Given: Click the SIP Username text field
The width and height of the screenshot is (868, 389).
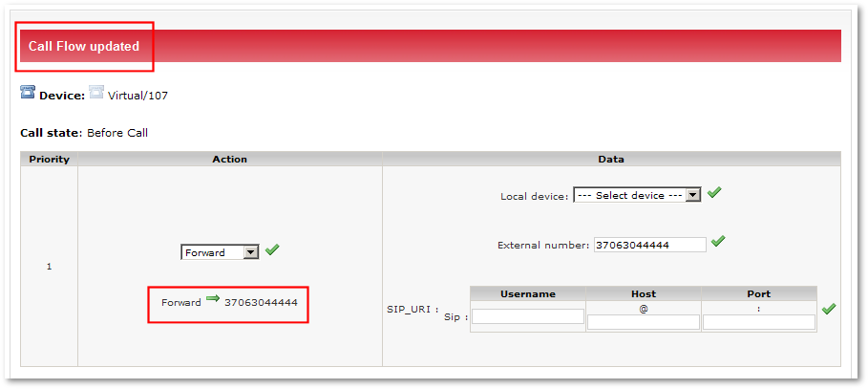Looking at the screenshot, I should 528,316.
